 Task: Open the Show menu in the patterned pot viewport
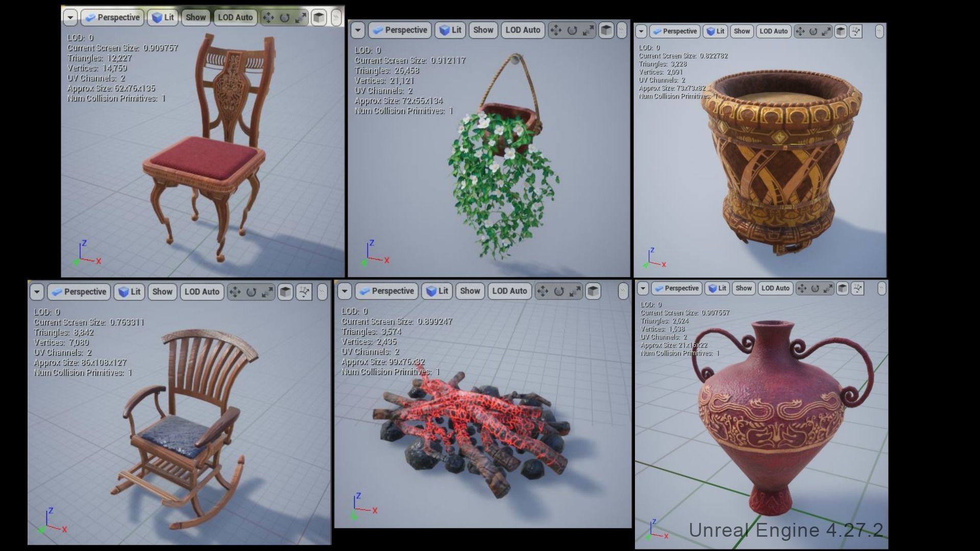pyautogui.click(x=742, y=31)
